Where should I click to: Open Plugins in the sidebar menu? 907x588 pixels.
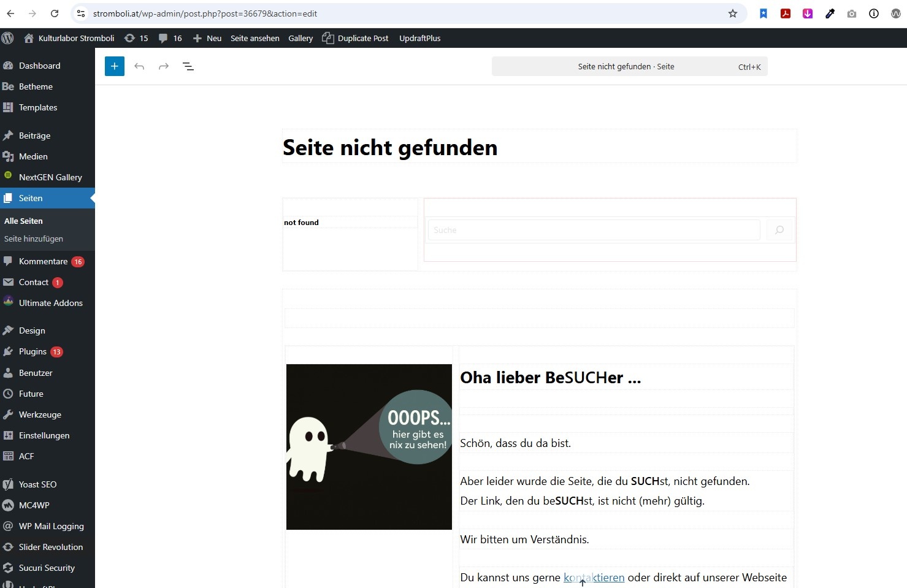[33, 351]
